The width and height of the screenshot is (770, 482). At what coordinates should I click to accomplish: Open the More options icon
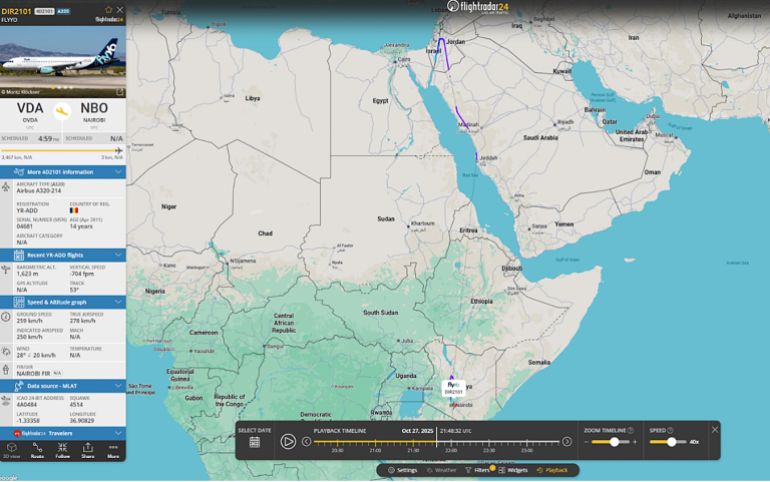113,449
